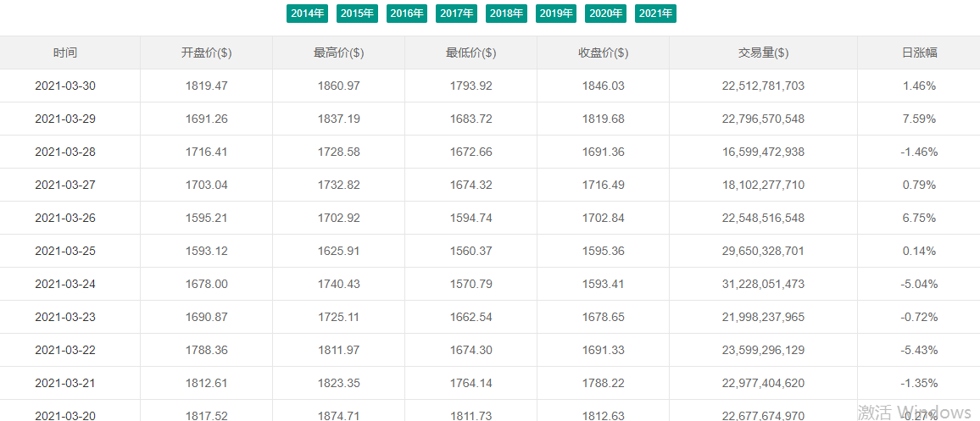Click the lowest price 1570.79
The height and width of the screenshot is (421, 980).
click(471, 285)
